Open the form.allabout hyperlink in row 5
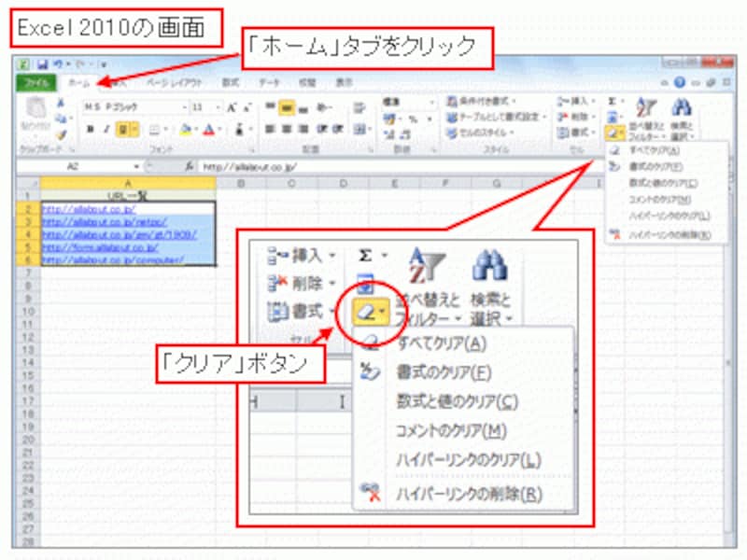747x560 pixels. pos(100,247)
